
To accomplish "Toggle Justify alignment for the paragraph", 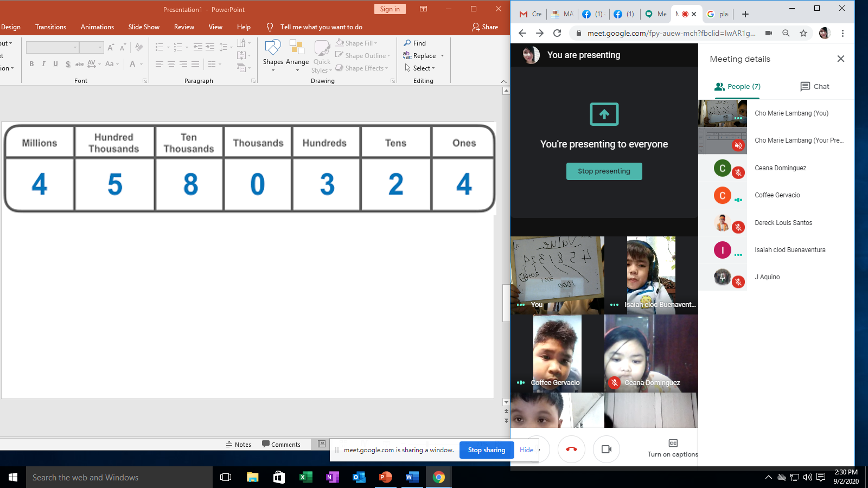I will (195, 64).
